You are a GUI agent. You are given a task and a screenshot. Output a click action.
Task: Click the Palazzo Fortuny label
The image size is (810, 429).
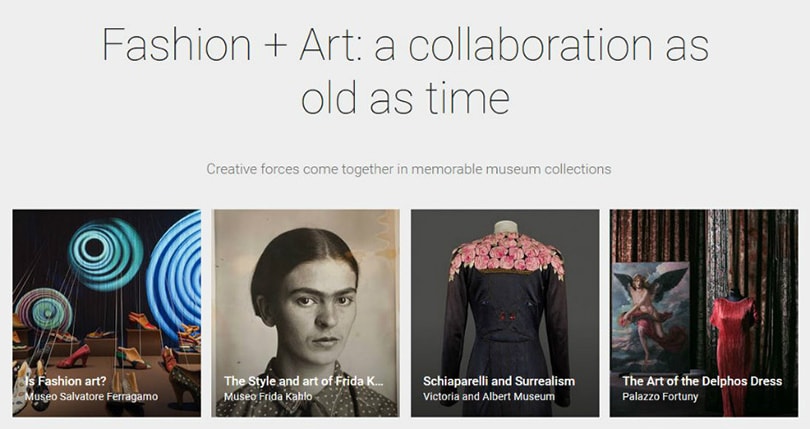(x=660, y=397)
